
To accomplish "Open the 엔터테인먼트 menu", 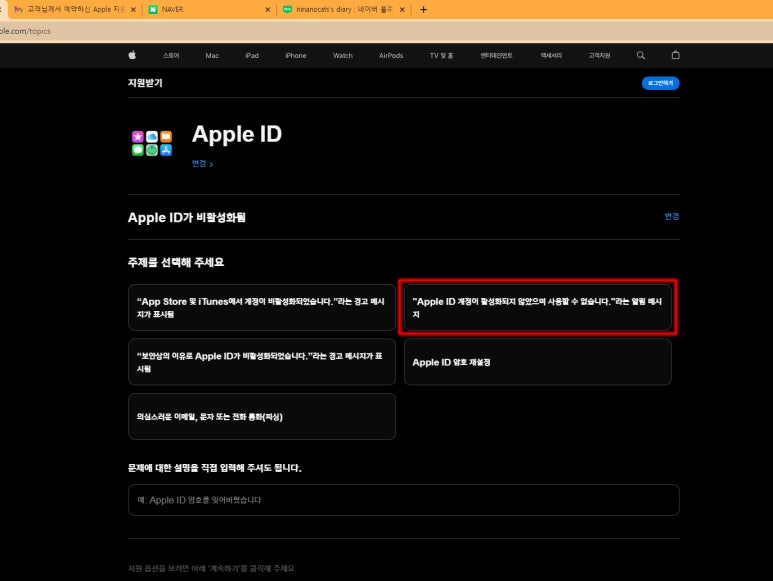I will click(x=496, y=56).
